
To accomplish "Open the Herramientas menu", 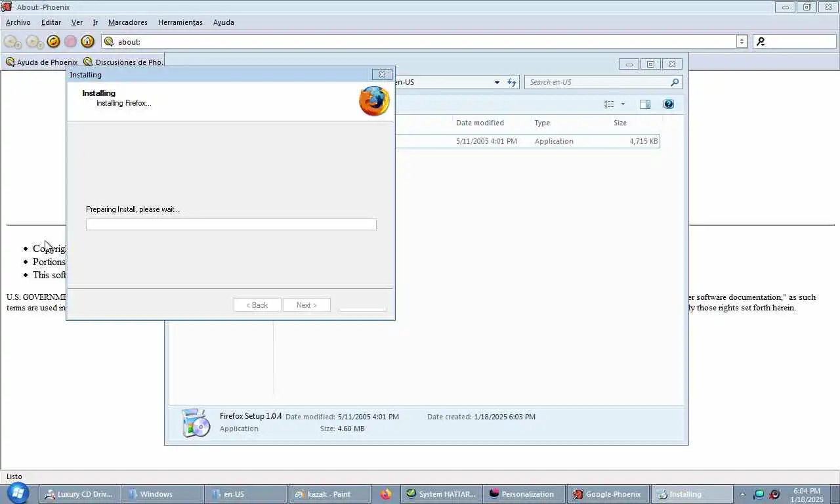I will pyautogui.click(x=180, y=22).
